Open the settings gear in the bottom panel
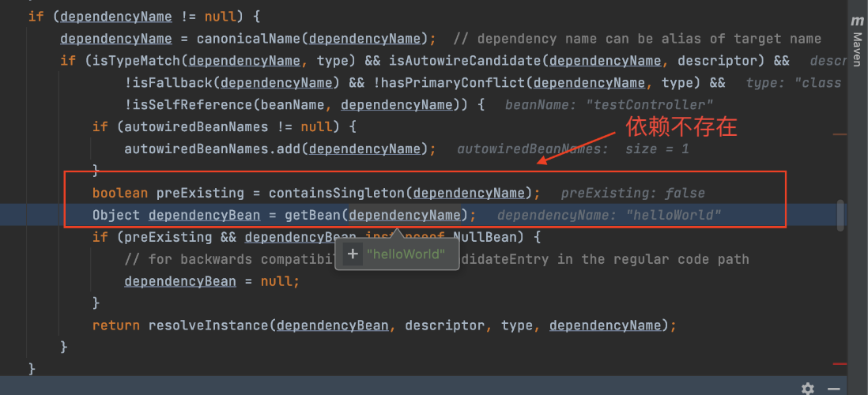The image size is (868, 395). (x=807, y=388)
